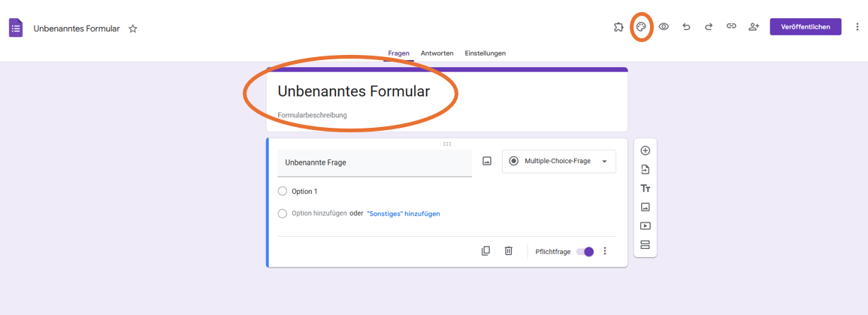Screen dimensions: 868x315
Task: Add a new question with plus icon
Action: 645,150
